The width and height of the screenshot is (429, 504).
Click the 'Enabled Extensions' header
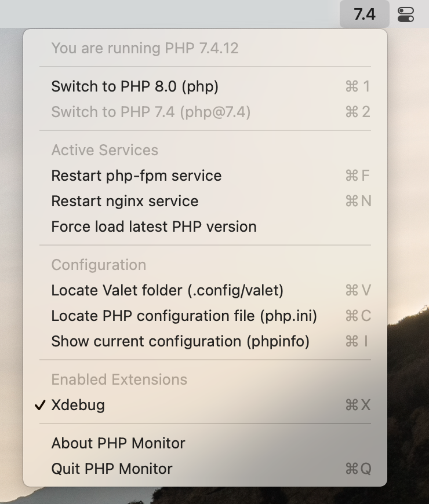[x=119, y=379]
